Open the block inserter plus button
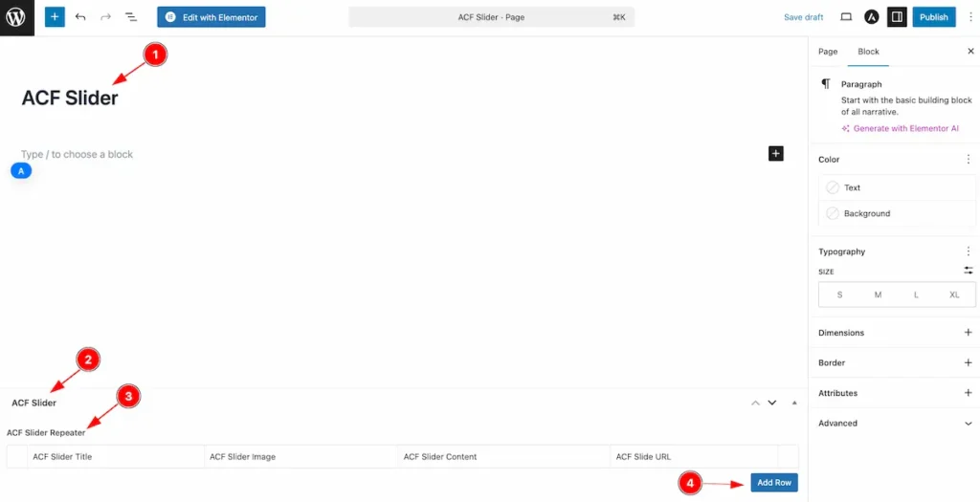This screenshot has height=502, width=980. 55,17
